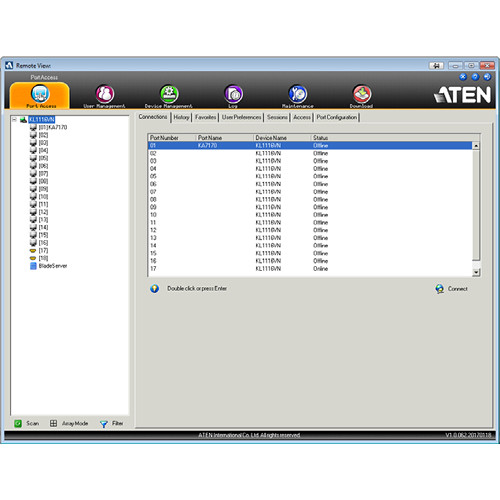Click the Connect text button
The image size is (500, 500).
[x=458, y=289]
